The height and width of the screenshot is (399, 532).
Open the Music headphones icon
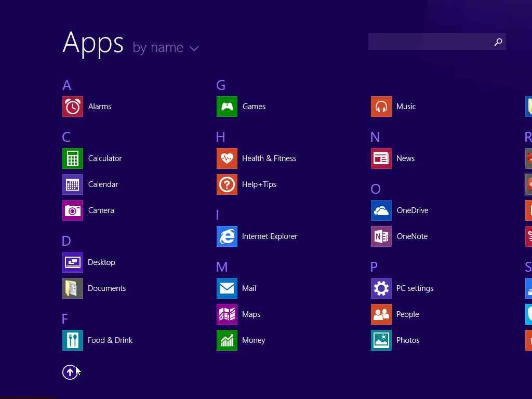(x=381, y=107)
